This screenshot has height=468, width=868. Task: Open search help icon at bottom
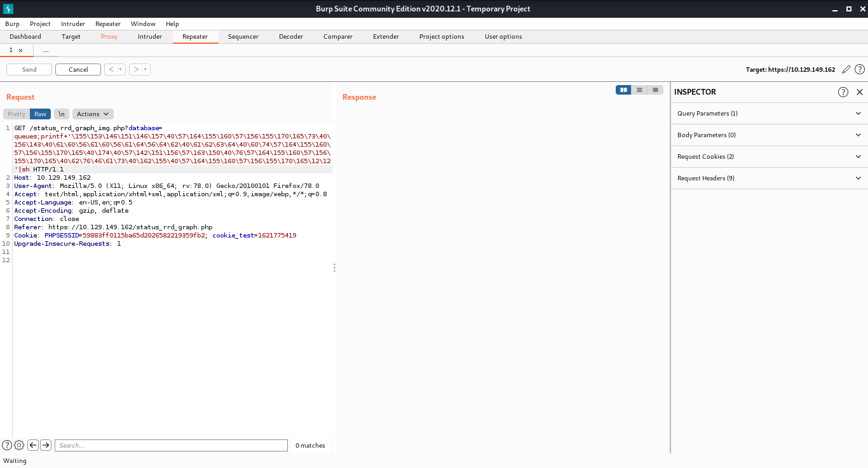coord(7,445)
